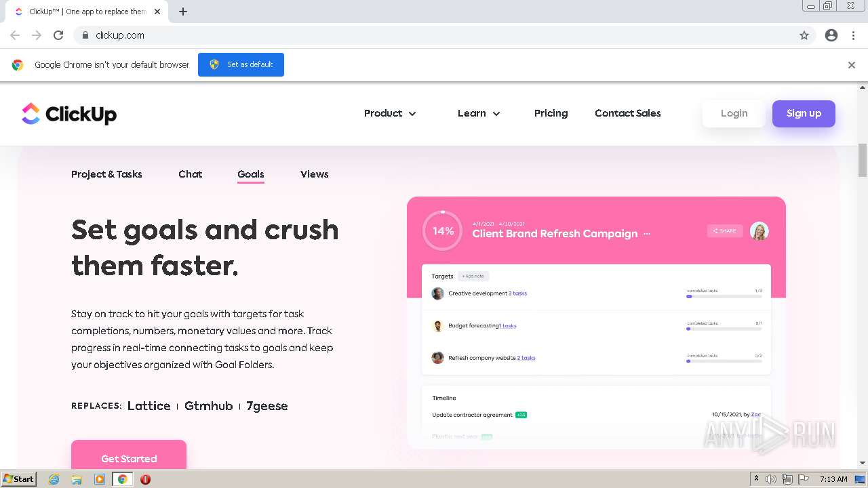The width and height of the screenshot is (868, 488).
Task: Click the Refresh company website assignee avatar
Action: click(438, 358)
